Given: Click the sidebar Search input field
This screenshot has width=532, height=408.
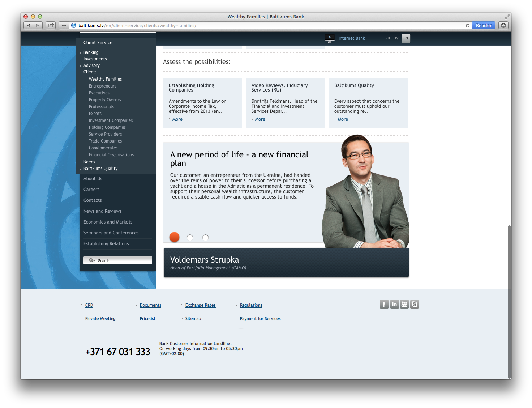Looking at the screenshot, I should [x=118, y=260].
